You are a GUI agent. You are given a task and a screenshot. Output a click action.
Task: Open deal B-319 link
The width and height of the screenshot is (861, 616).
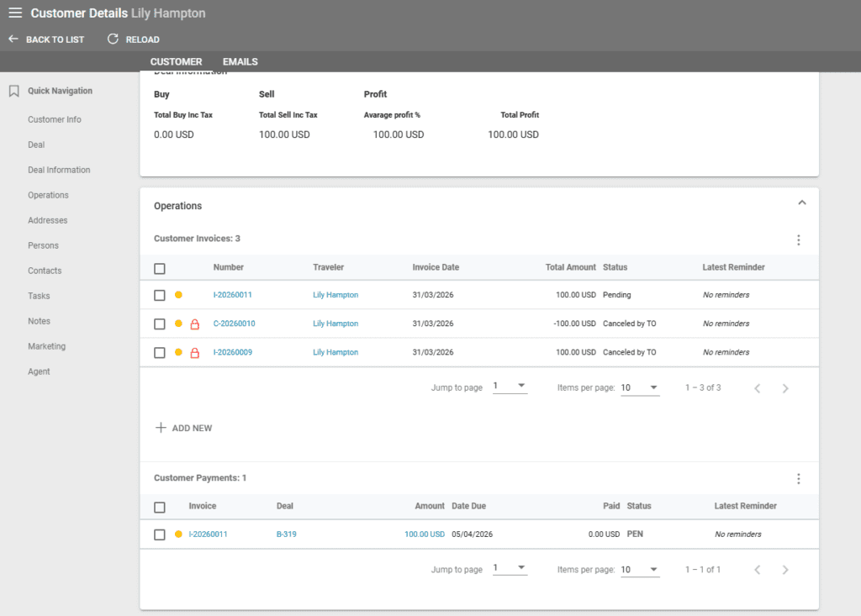click(x=286, y=534)
